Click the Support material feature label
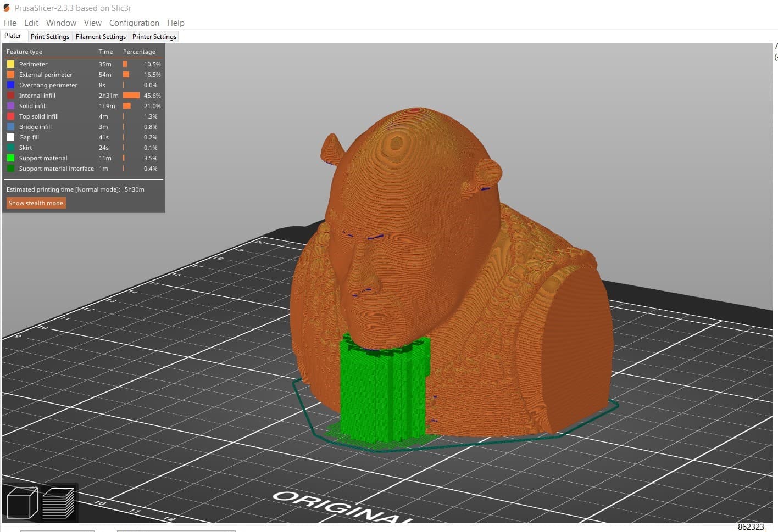This screenshot has height=532, width=778. point(43,158)
